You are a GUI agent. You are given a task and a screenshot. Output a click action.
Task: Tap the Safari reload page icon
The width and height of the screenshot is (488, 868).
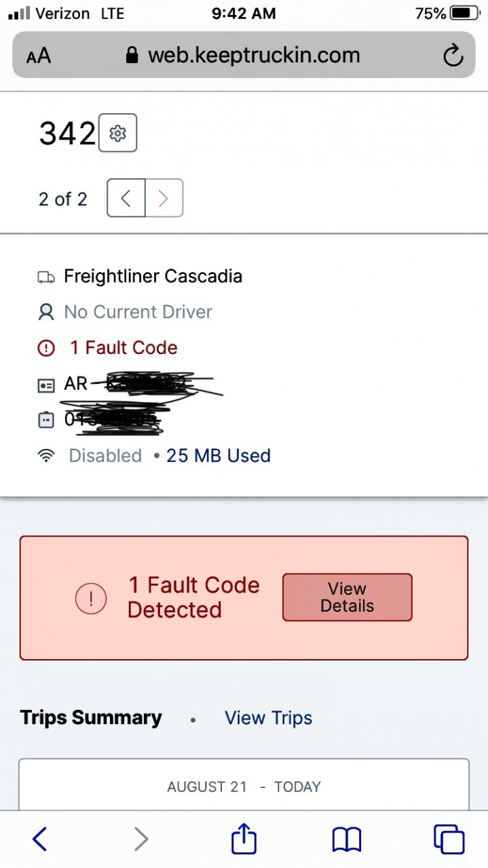(453, 56)
